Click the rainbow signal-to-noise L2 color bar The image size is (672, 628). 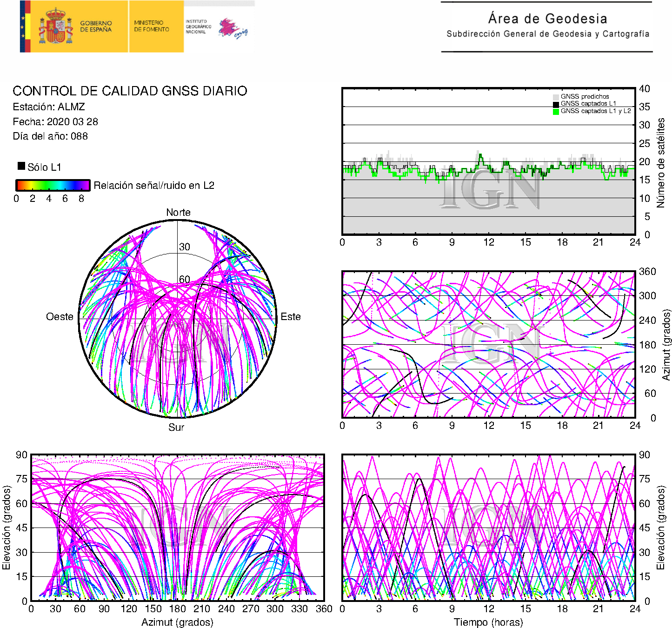pos(53,185)
